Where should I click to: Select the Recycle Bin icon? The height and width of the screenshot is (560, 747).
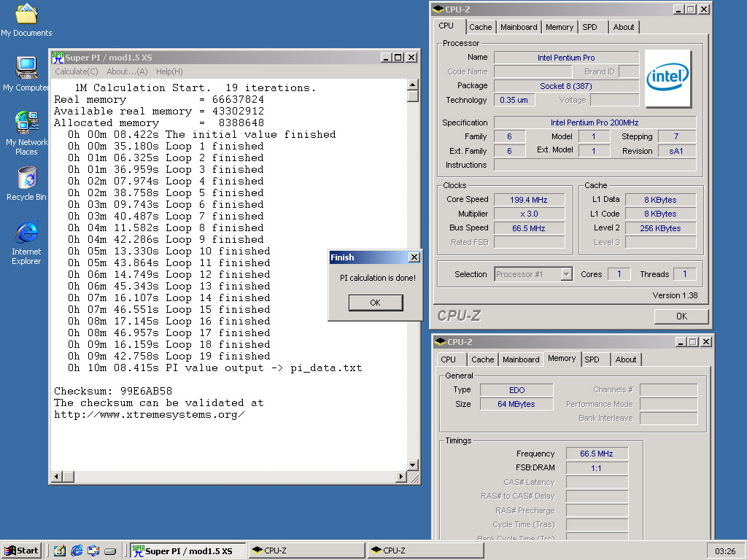[26, 183]
